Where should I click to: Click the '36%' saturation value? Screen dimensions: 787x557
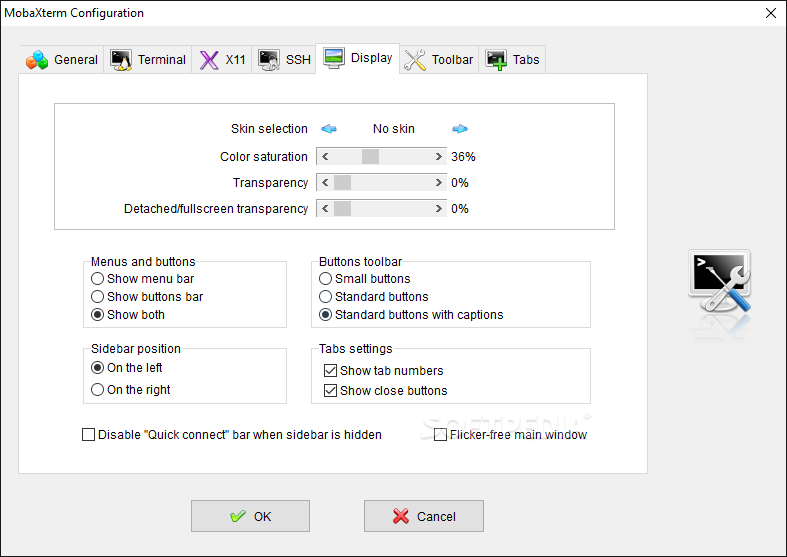tap(463, 157)
